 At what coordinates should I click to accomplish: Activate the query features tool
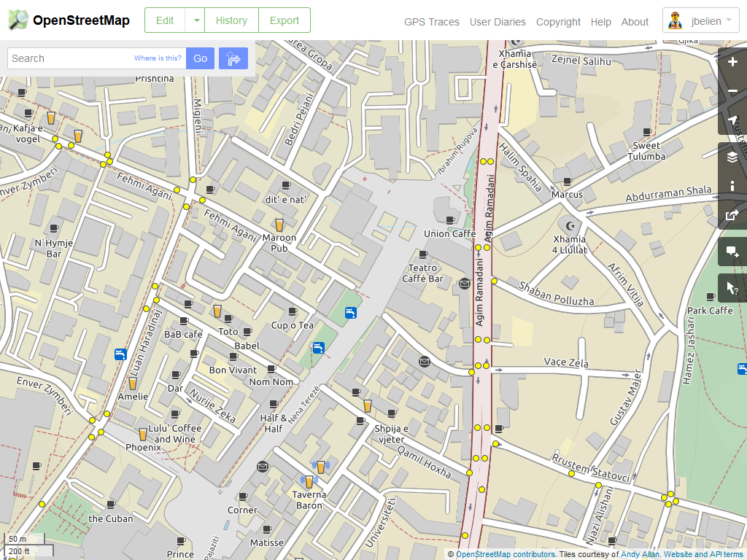point(732,289)
